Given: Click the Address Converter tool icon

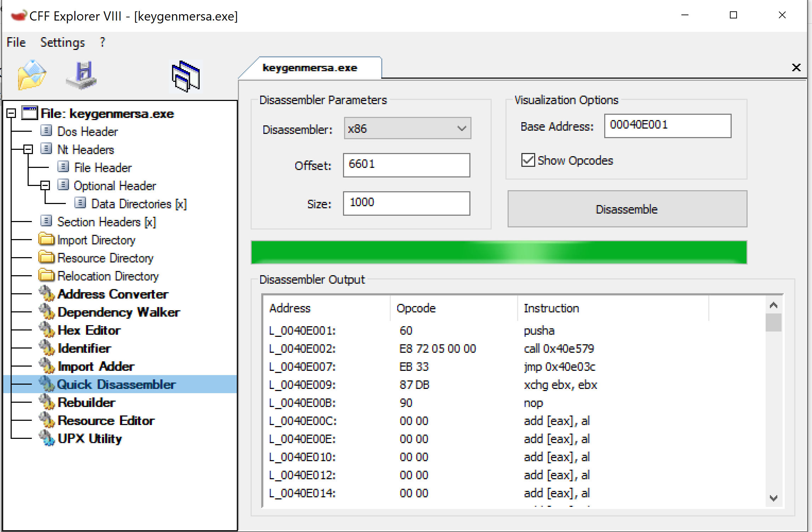Looking at the screenshot, I should coord(47,293).
